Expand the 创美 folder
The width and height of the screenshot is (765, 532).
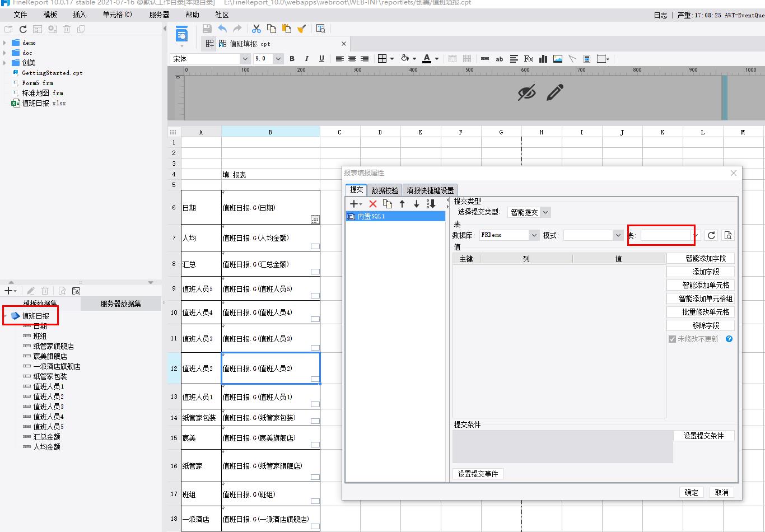[x=5, y=63]
